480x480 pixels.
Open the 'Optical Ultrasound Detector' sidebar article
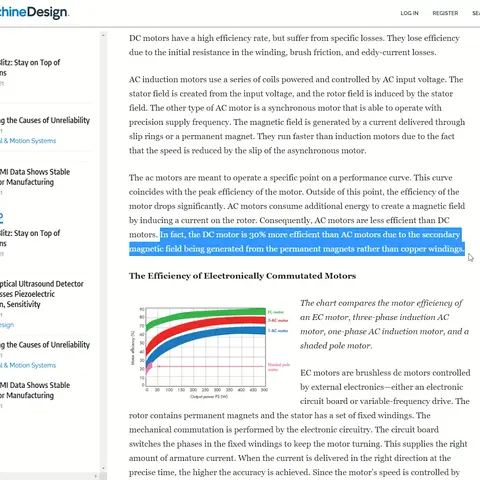(42, 294)
